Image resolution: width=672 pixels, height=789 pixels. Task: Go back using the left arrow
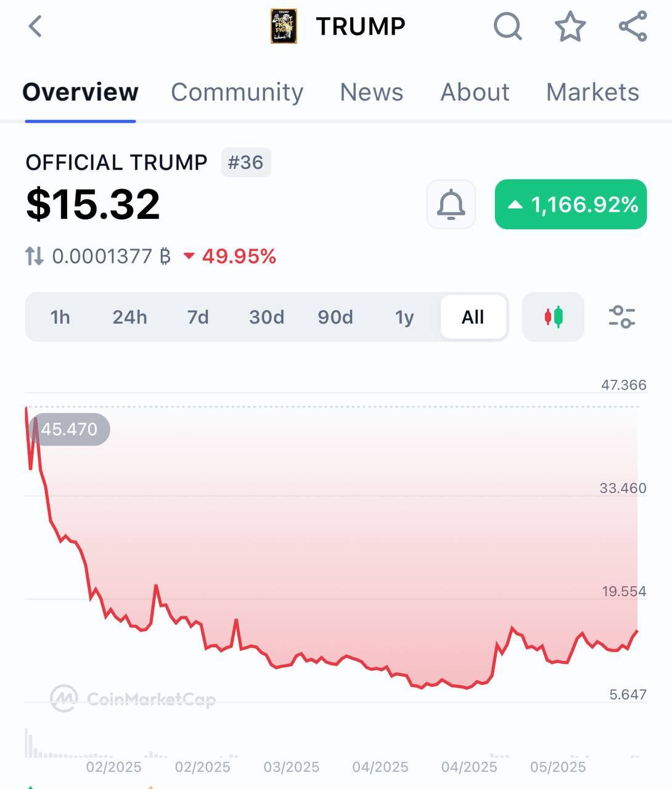pos(35,27)
